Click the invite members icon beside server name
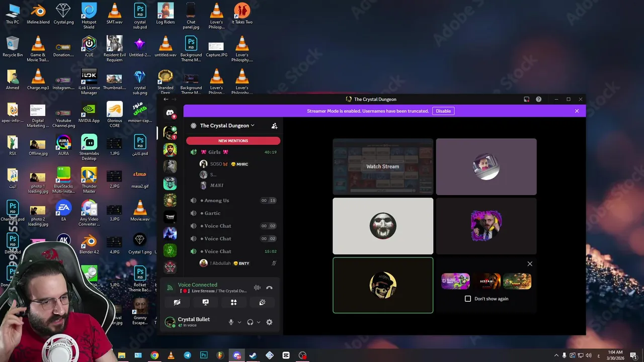The image size is (644, 362). (x=274, y=126)
